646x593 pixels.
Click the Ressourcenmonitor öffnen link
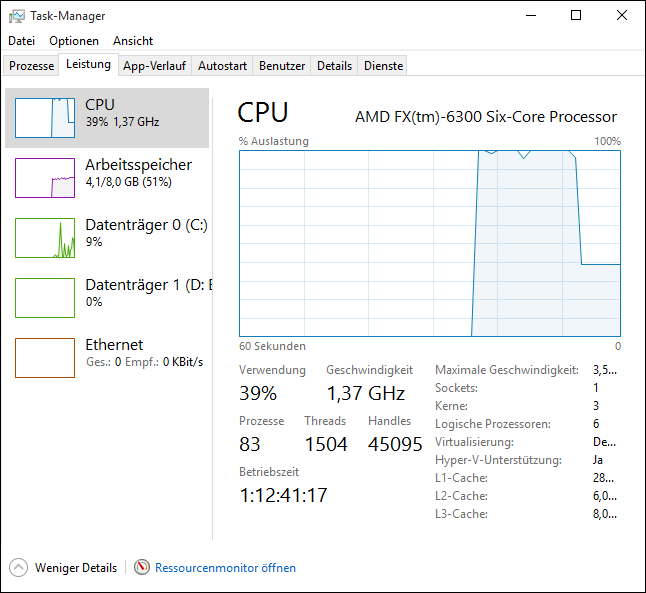click(225, 568)
